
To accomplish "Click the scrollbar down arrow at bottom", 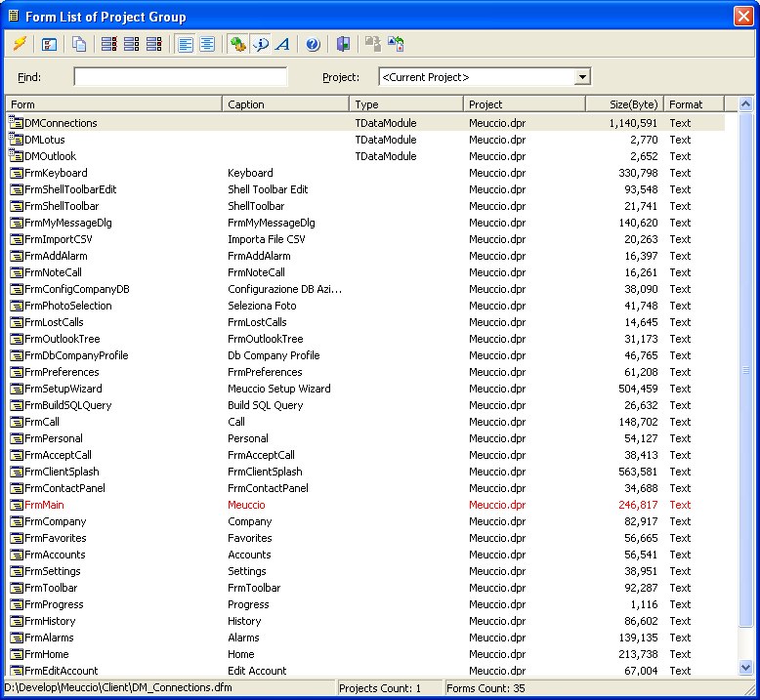I will [747, 668].
